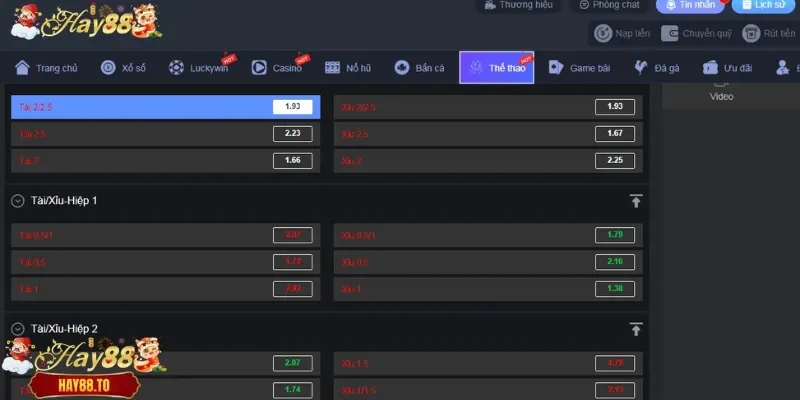Open the Nạp tiền deposit icon
Image resolution: width=800 pixels, height=400 pixels.
(x=603, y=33)
